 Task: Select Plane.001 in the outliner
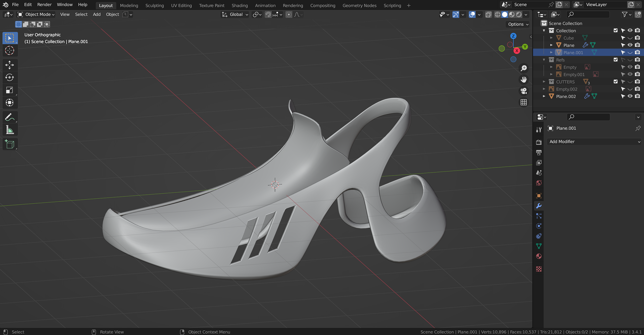tap(573, 52)
